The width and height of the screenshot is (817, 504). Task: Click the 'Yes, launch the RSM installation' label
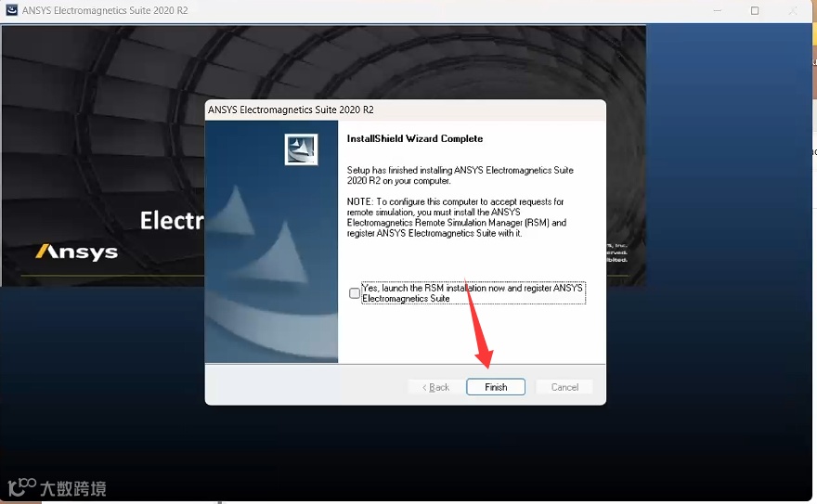coord(473,293)
